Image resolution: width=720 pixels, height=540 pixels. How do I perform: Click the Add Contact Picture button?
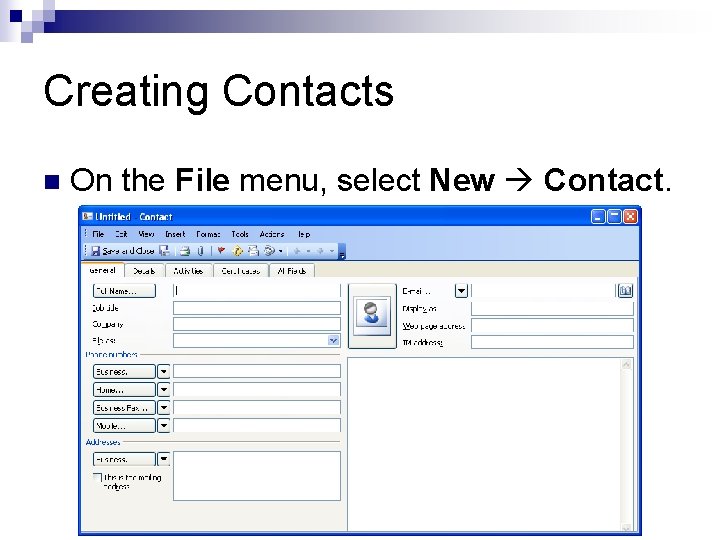point(372,315)
